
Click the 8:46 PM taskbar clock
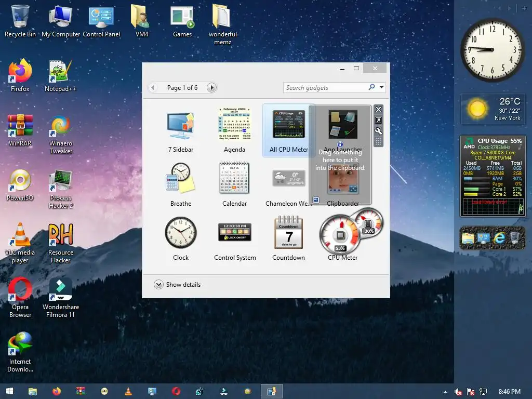[510, 392]
